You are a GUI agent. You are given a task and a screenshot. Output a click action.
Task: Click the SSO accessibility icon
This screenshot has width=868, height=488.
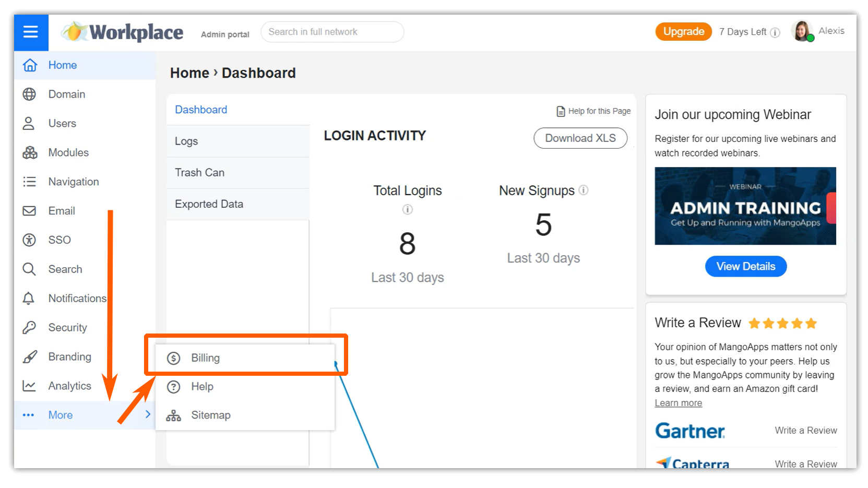coord(29,240)
